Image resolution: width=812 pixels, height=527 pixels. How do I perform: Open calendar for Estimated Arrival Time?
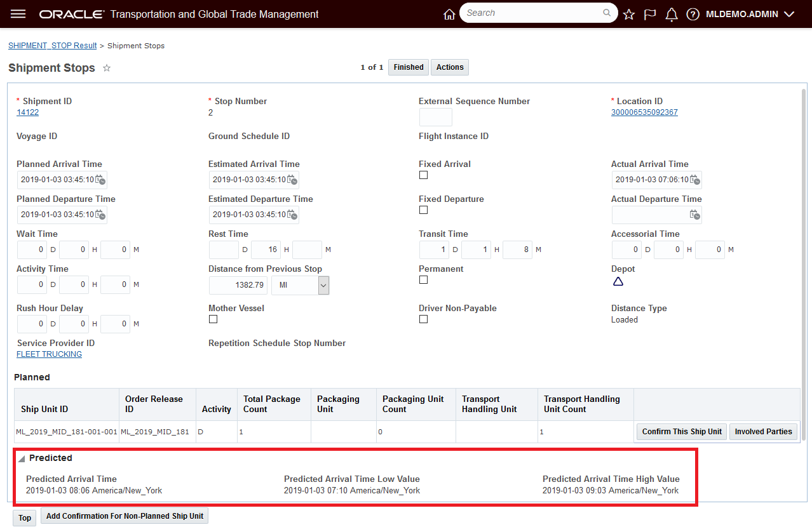(292, 180)
